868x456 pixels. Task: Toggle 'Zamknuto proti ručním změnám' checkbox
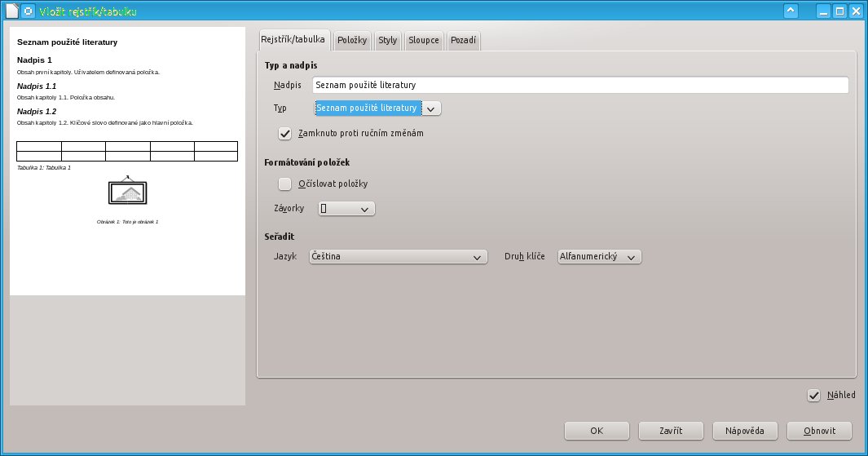[285, 133]
